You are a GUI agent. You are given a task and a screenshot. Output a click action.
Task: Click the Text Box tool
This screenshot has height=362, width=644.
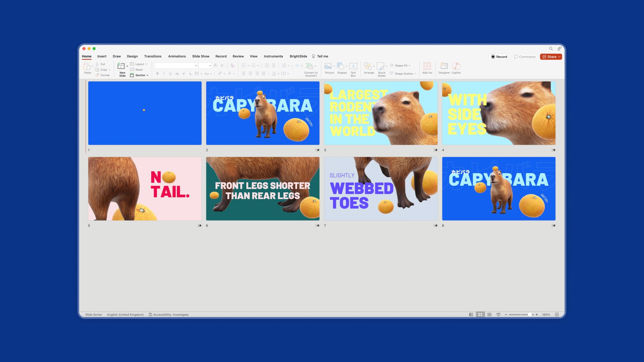point(353,67)
